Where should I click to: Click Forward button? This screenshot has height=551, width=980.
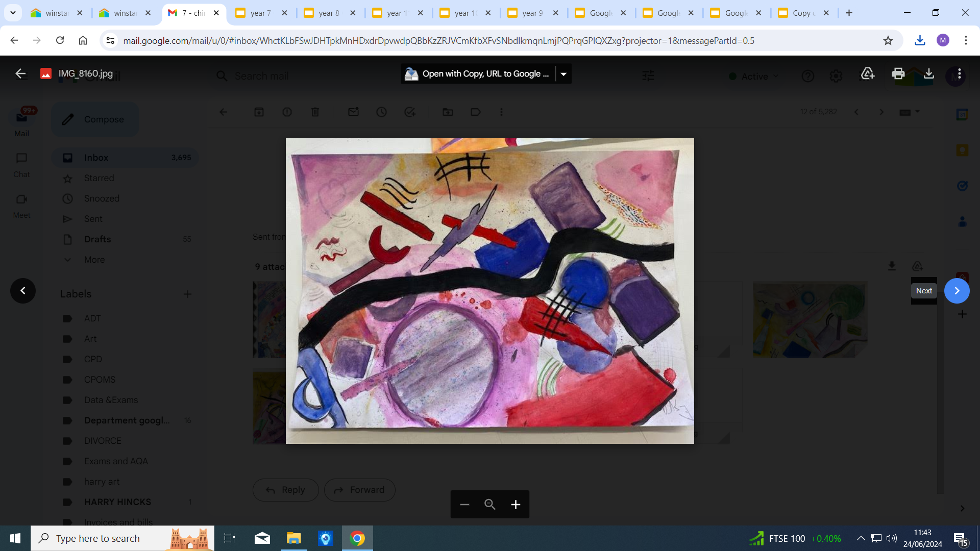click(359, 490)
